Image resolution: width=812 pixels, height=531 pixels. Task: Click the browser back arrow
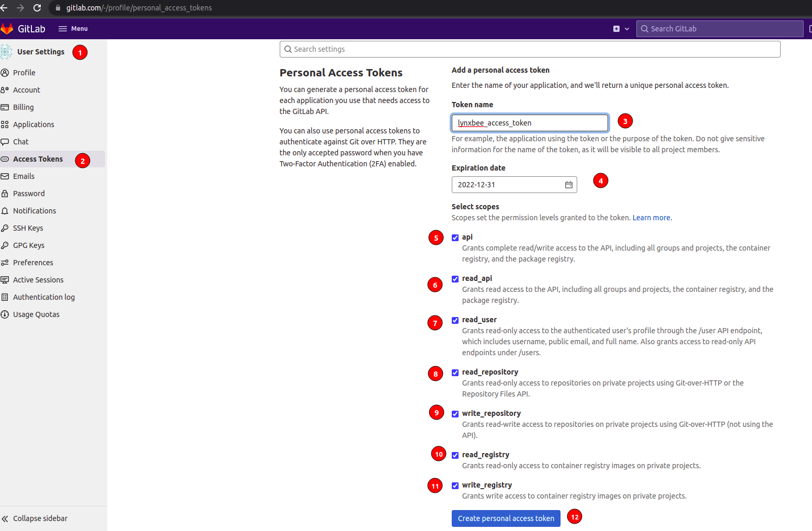click(4, 8)
